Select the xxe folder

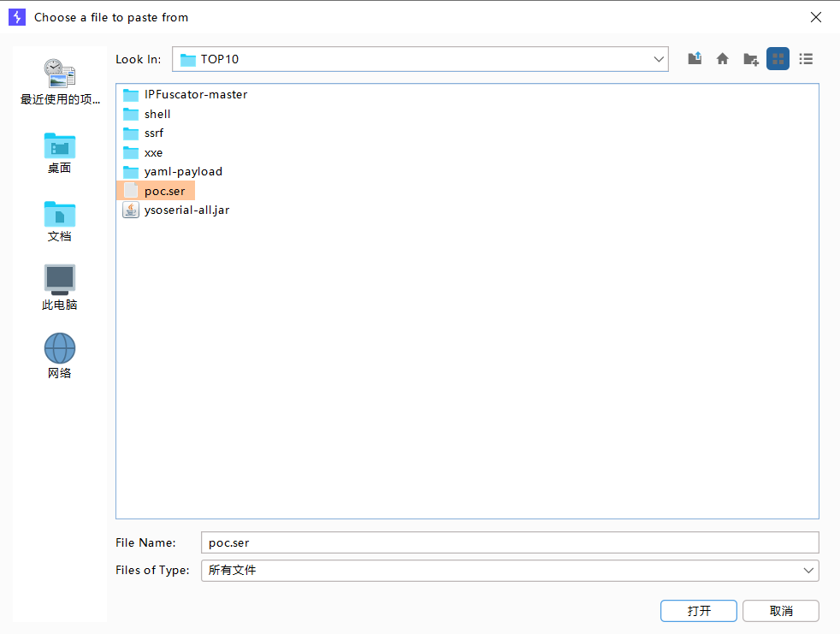[153, 152]
